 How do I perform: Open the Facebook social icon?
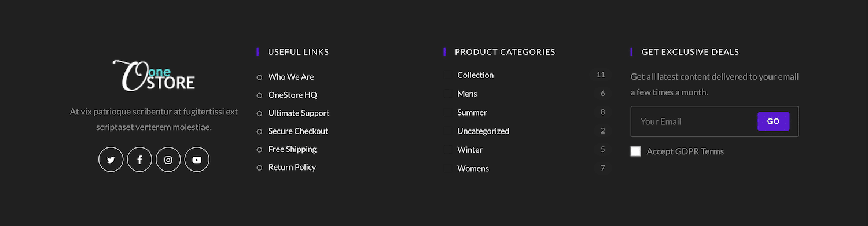click(139, 160)
